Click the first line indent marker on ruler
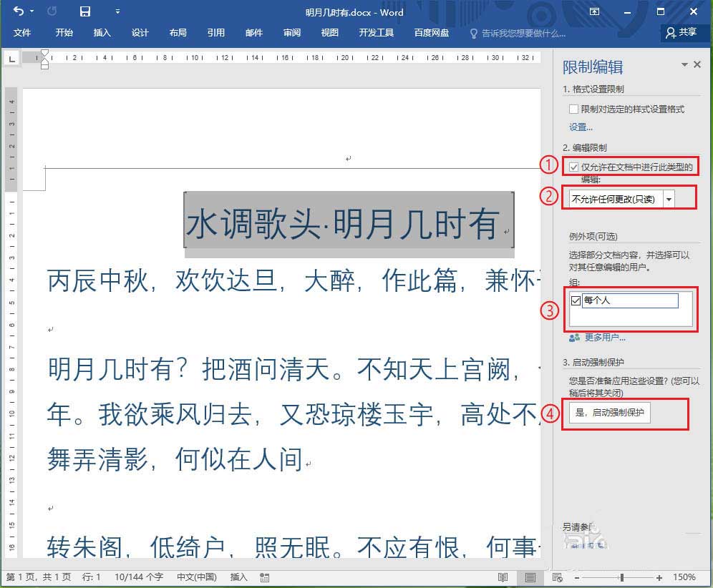Image resolution: width=713 pixels, height=588 pixels. (x=44, y=54)
